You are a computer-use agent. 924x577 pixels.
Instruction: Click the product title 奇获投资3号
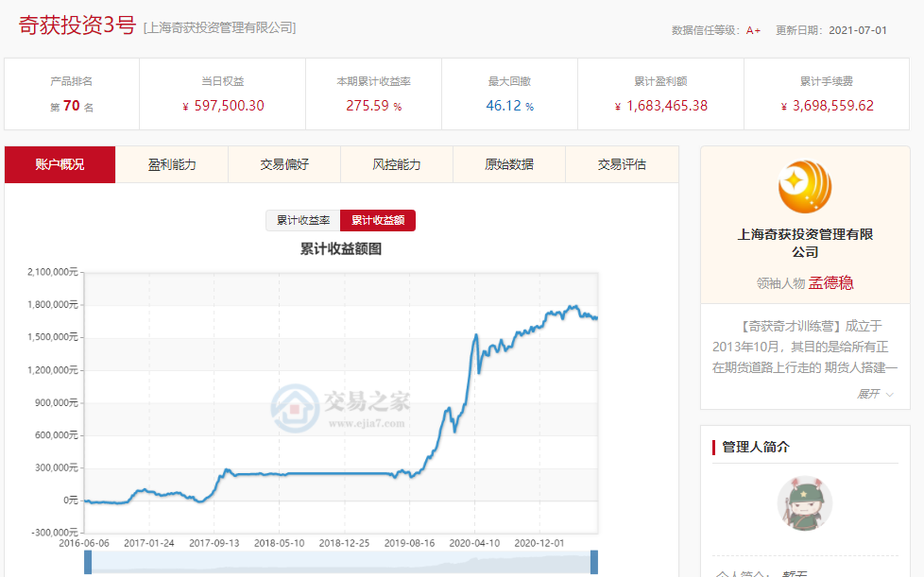click(x=77, y=25)
